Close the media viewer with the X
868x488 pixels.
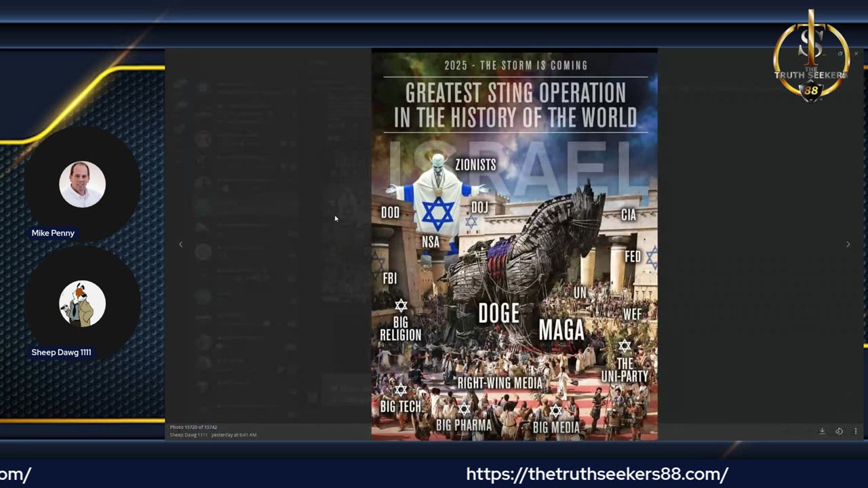pos(856,54)
